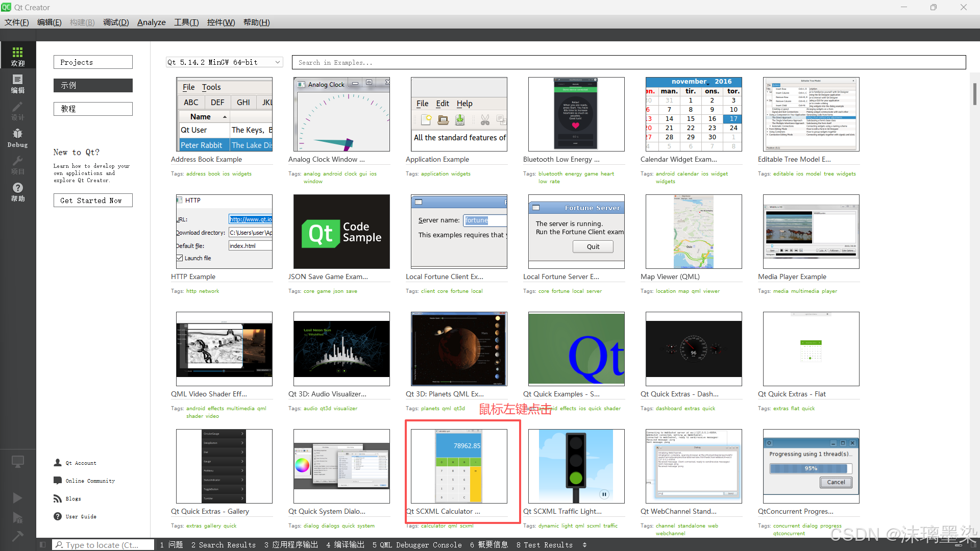This screenshot has height=551, width=980.
Task: Open the Edit mode in left sidebar
Action: 18,83
